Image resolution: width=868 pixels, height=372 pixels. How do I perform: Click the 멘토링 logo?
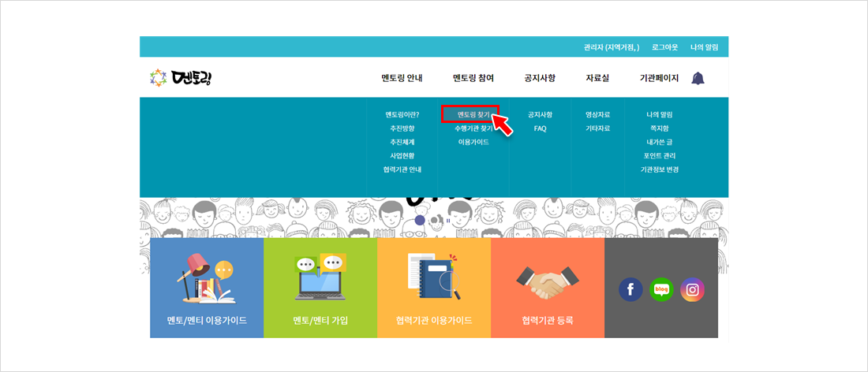click(x=181, y=78)
